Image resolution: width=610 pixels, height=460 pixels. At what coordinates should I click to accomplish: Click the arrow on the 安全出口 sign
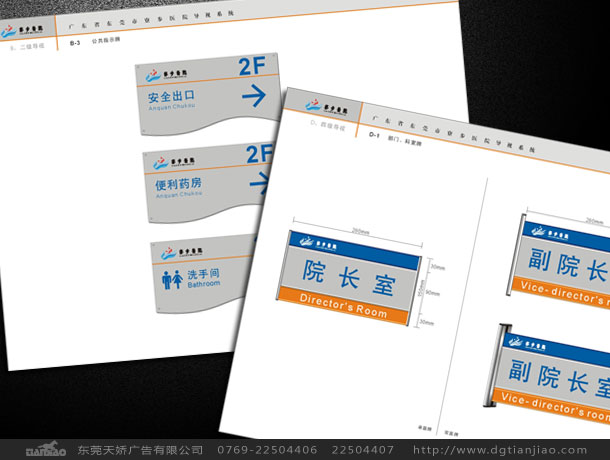(x=254, y=96)
